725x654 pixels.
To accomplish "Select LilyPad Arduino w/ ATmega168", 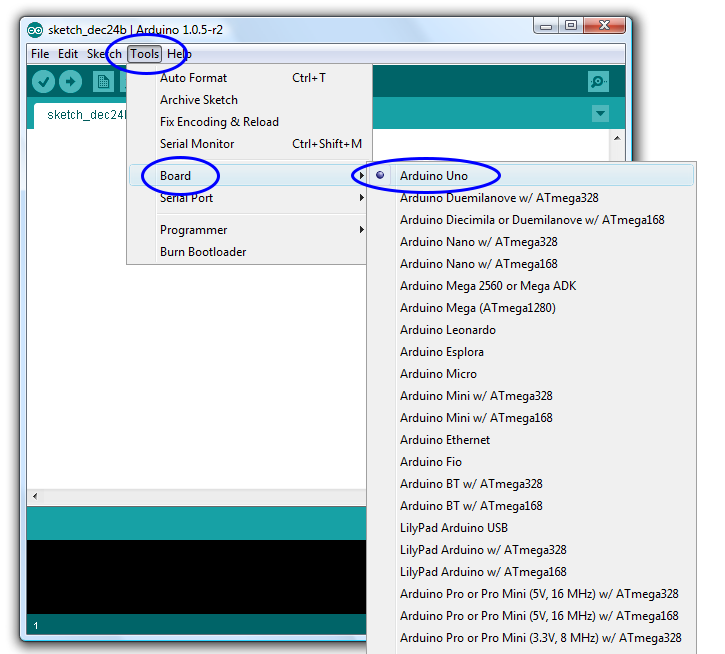I will point(532,572).
